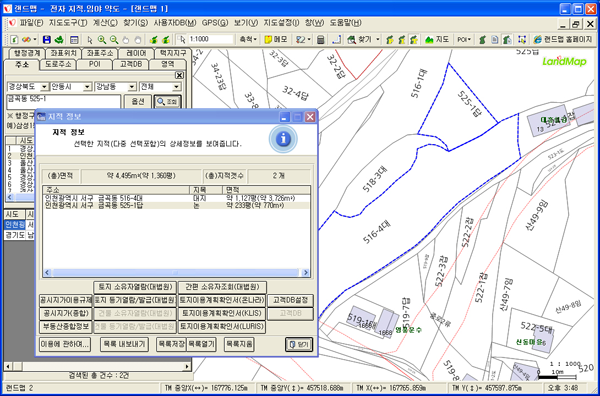The image size is (600, 396).
Task: Select the row 금곡동 516-4대 in list
Action: (176, 198)
